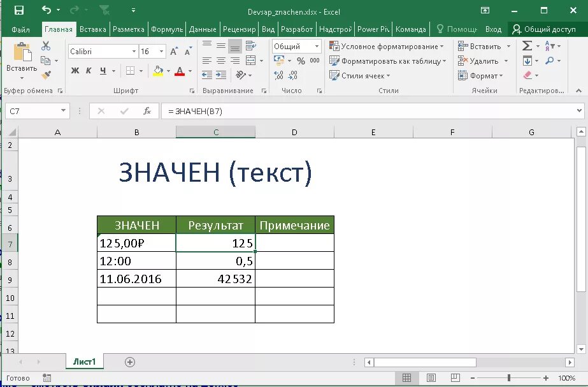The height and width of the screenshot is (387, 588).
Task: Toggle italic К formatting
Action: click(89, 71)
